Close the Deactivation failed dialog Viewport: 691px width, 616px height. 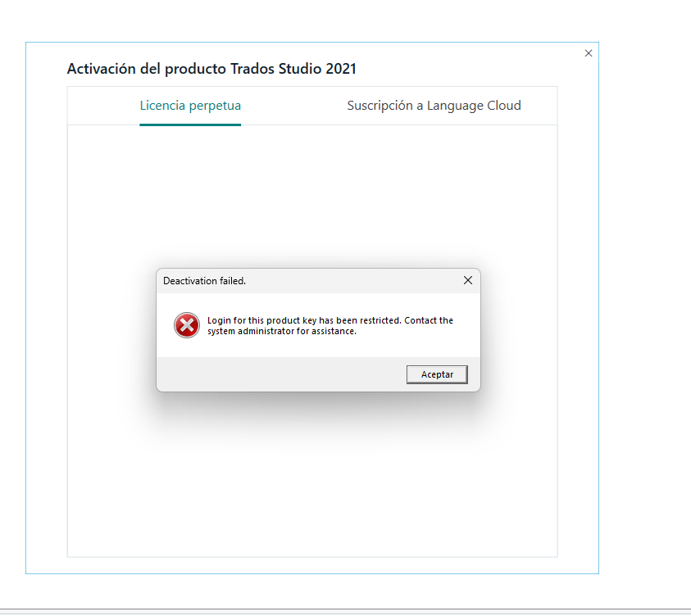pos(468,280)
